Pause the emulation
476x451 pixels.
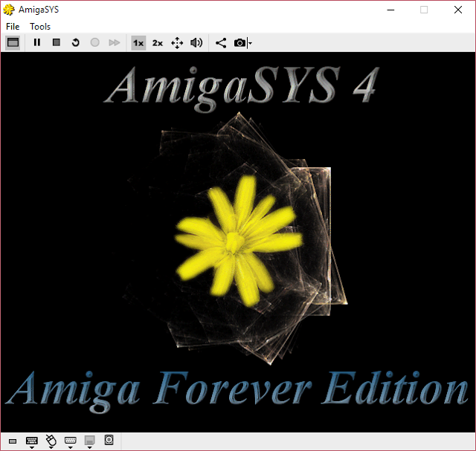[37, 42]
